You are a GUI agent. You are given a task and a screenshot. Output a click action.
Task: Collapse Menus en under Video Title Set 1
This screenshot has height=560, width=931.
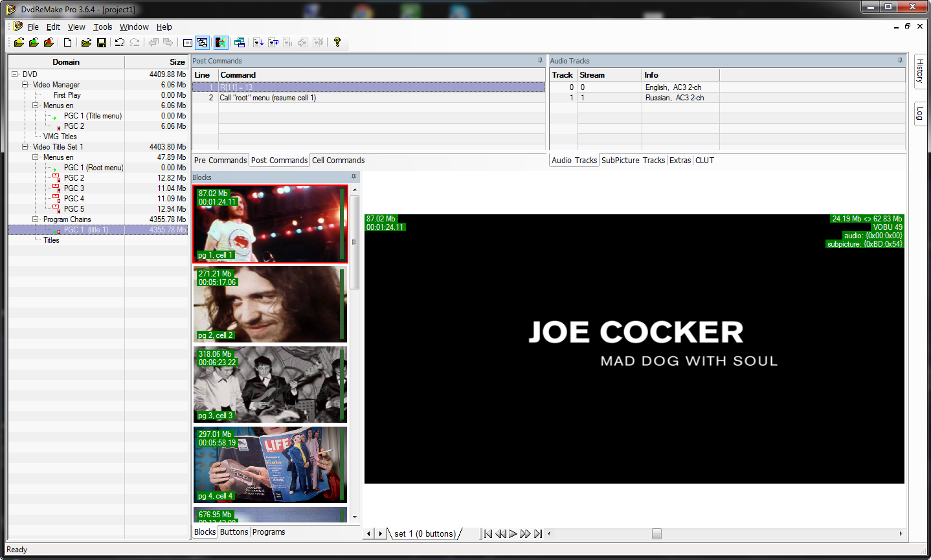[36, 157]
